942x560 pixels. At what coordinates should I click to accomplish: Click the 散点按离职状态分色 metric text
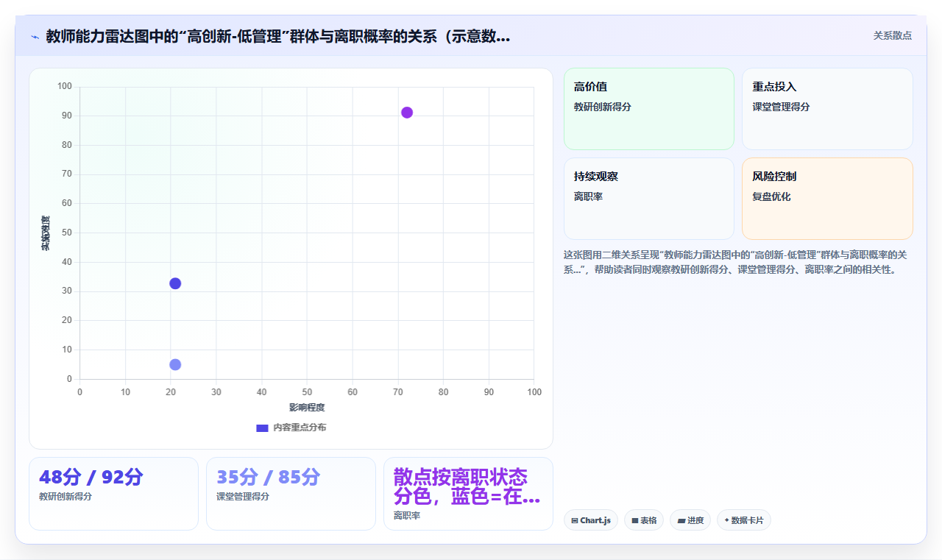(467, 486)
